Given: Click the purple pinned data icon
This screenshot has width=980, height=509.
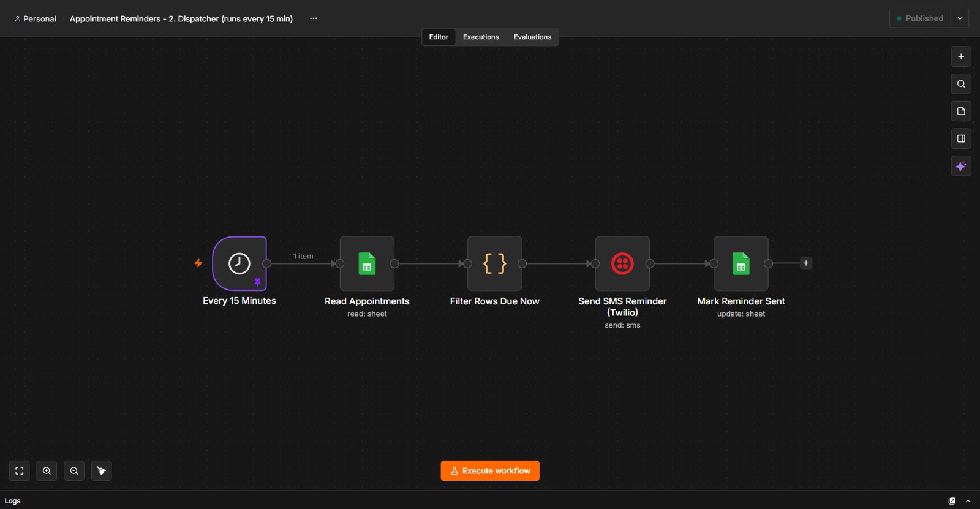Looking at the screenshot, I should [x=258, y=282].
